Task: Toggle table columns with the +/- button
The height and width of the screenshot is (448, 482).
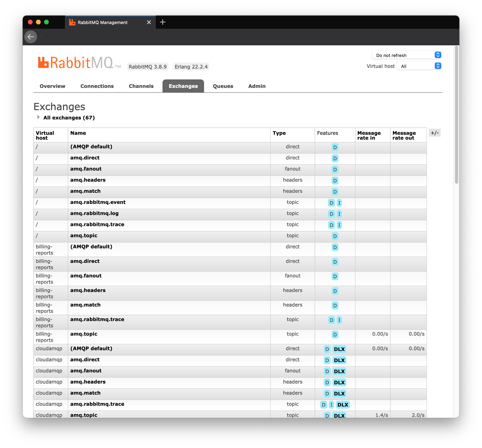Action: [434, 133]
